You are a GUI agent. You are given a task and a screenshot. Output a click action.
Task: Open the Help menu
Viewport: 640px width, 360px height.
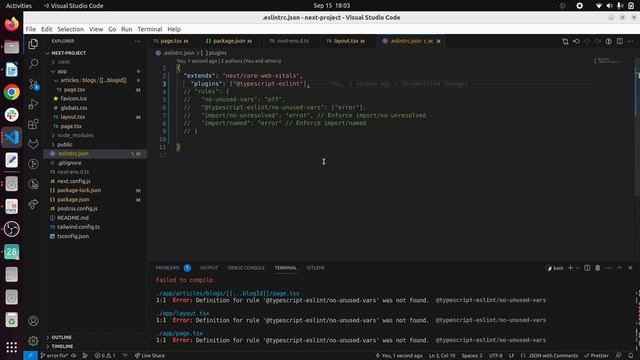coord(174,29)
